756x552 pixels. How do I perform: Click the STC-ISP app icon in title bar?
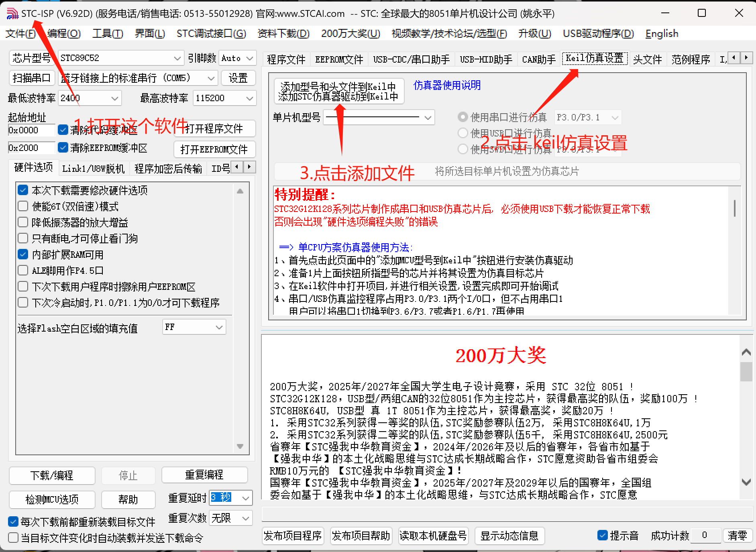(12, 14)
